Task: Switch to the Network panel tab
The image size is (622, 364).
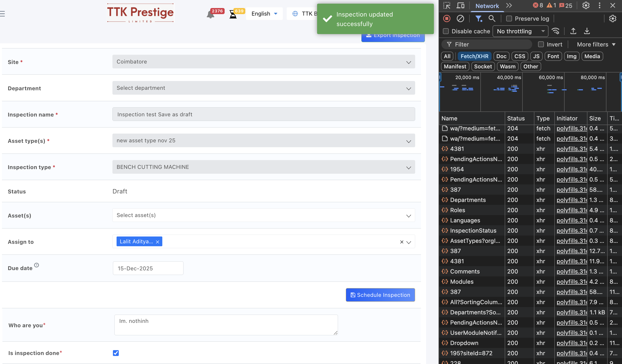Action: tap(487, 6)
